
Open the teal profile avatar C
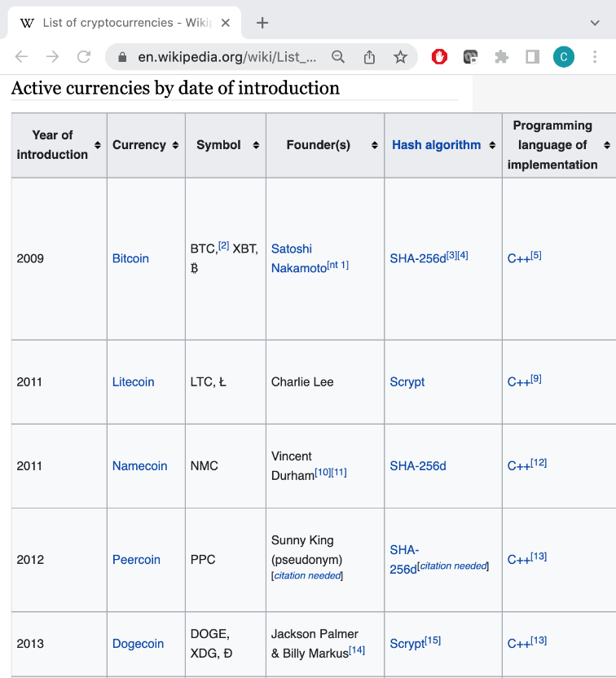click(x=564, y=57)
